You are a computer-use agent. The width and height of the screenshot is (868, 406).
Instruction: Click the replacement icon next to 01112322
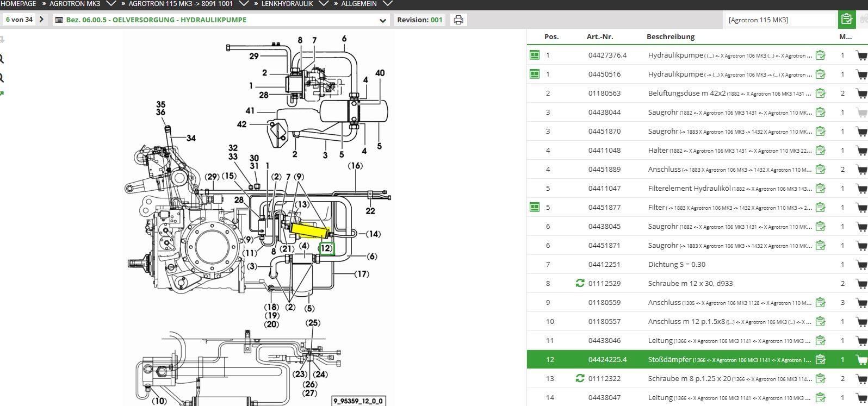(x=580, y=378)
